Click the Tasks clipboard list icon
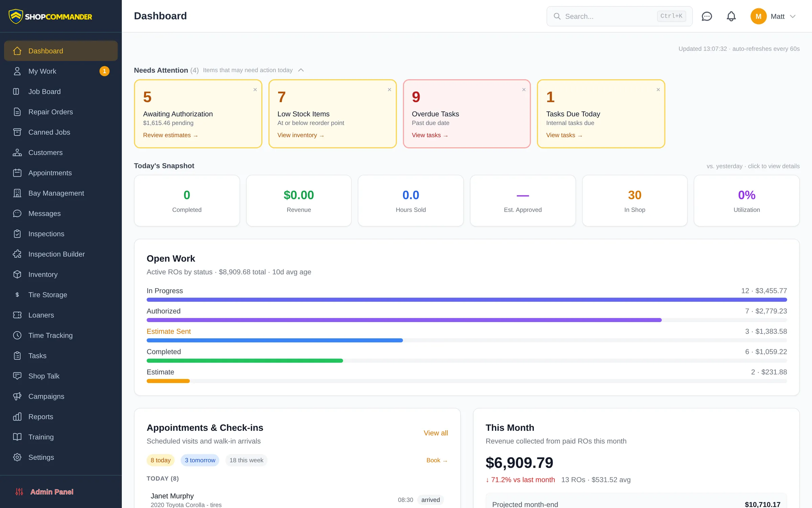812x508 pixels. [x=17, y=356]
